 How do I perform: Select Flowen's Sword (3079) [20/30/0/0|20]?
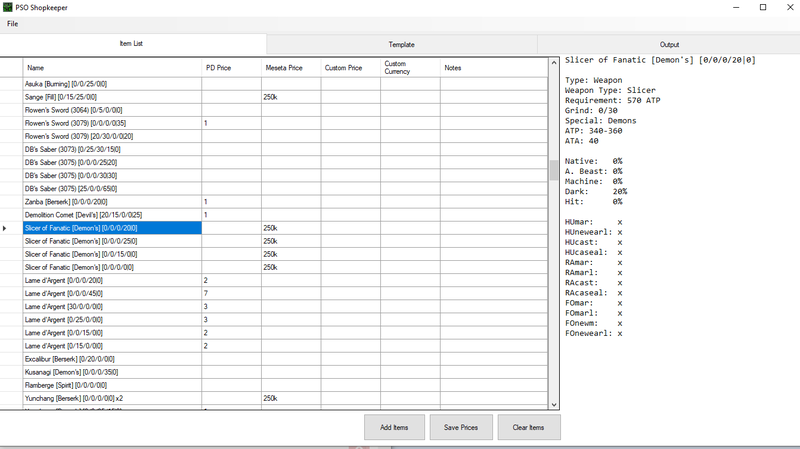click(x=112, y=136)
